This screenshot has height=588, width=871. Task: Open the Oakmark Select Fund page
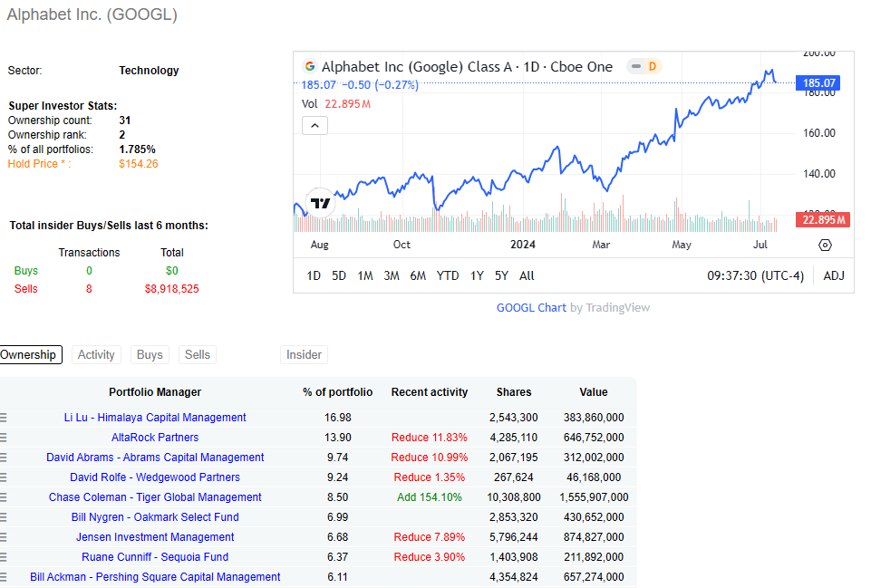click(x=154, y=516)
